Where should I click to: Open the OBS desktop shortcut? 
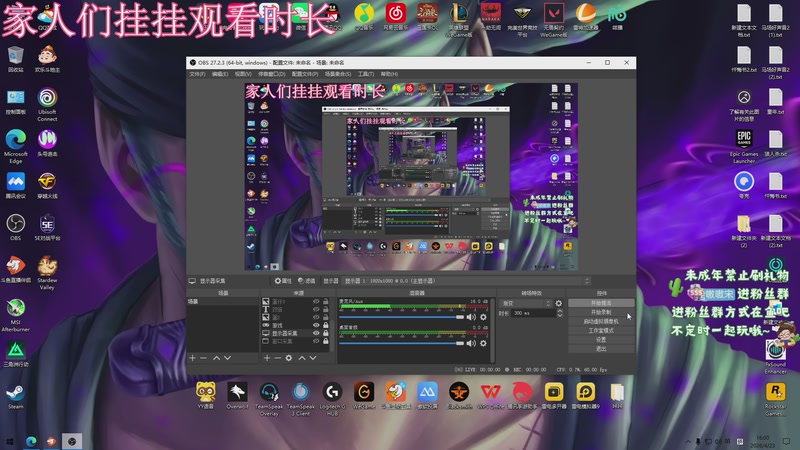[16, 228]
